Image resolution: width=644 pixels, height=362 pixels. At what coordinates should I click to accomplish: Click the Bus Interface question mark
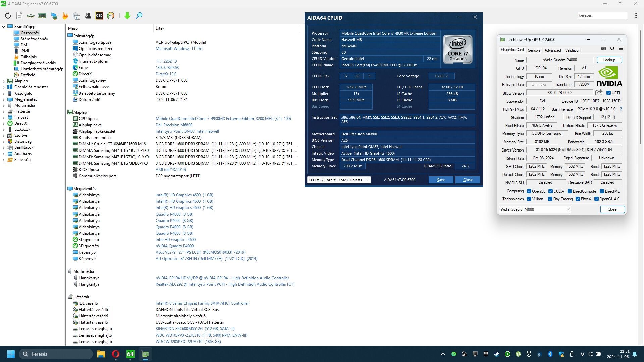(x=621, y=109)
